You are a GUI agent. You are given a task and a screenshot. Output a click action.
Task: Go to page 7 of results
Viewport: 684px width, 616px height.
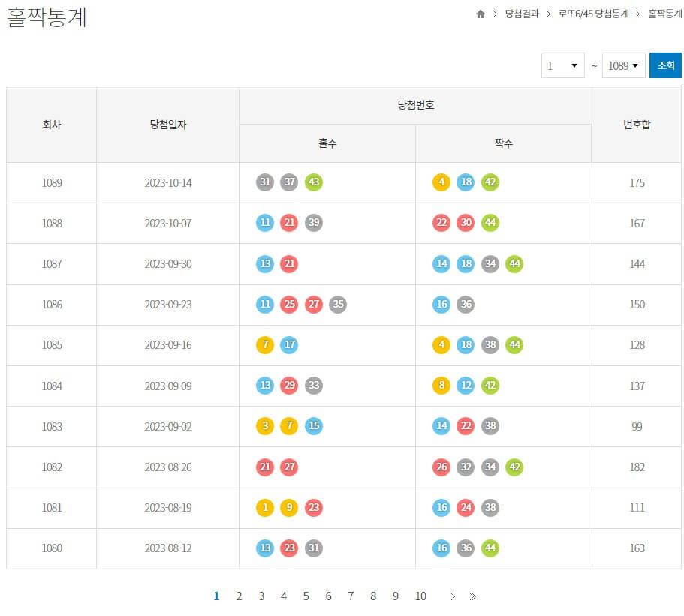(351, 596)
